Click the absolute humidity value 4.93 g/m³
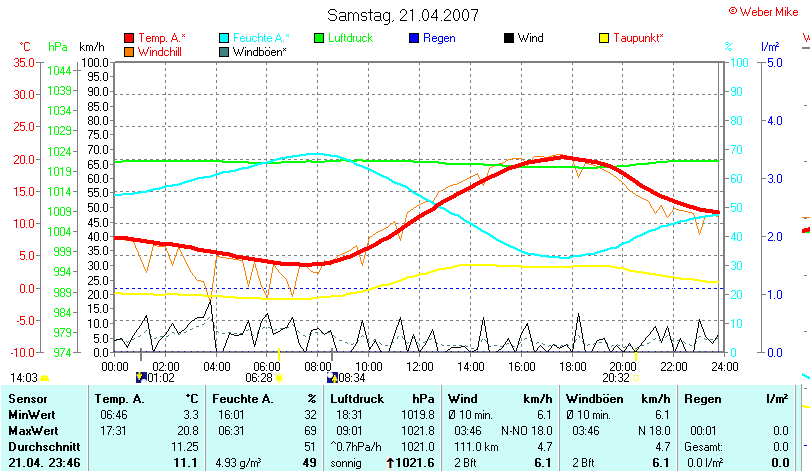 tap(239, 463)
